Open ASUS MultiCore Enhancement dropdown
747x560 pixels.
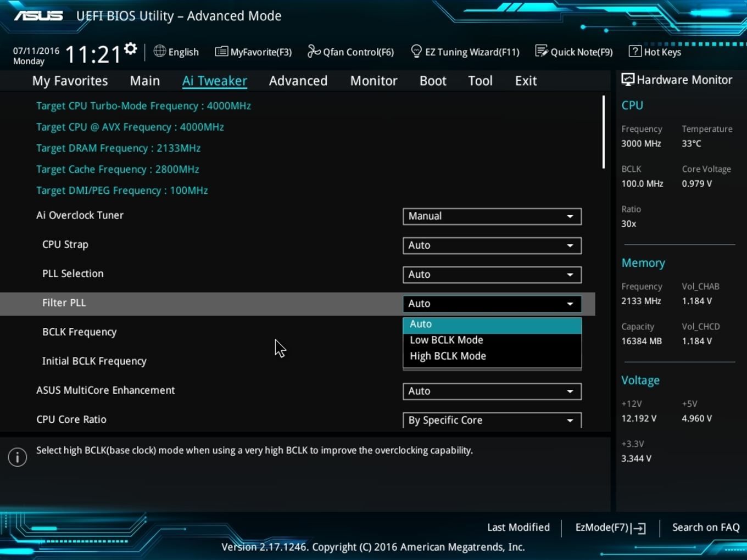point(492,391)
